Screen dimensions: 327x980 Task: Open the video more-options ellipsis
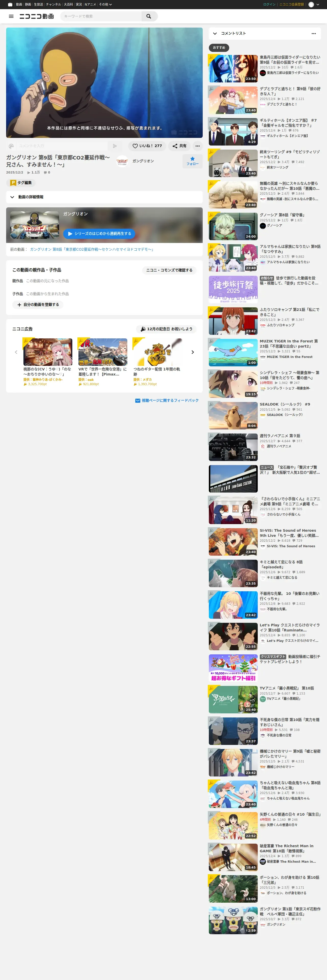[197, 146]
